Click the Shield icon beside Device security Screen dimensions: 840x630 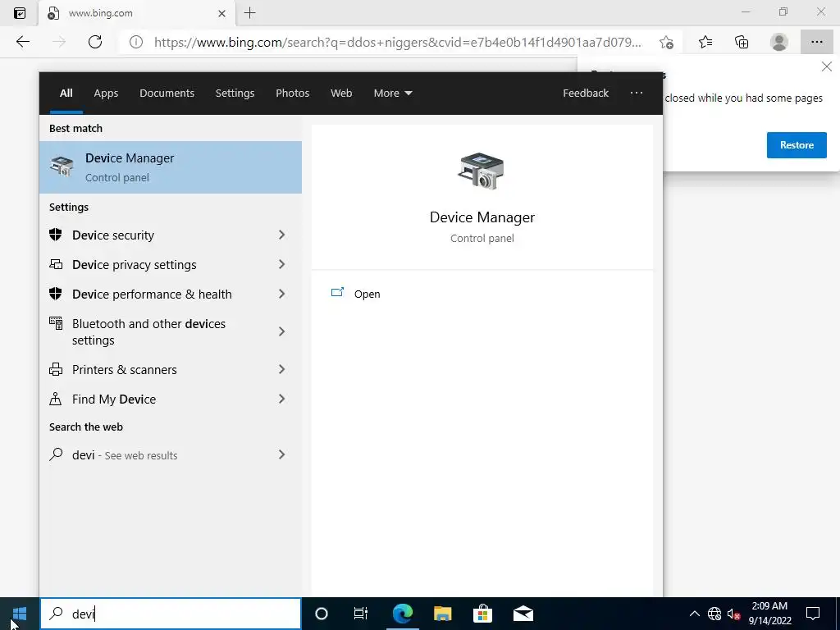pyautogui.click(x=56, y=235)
